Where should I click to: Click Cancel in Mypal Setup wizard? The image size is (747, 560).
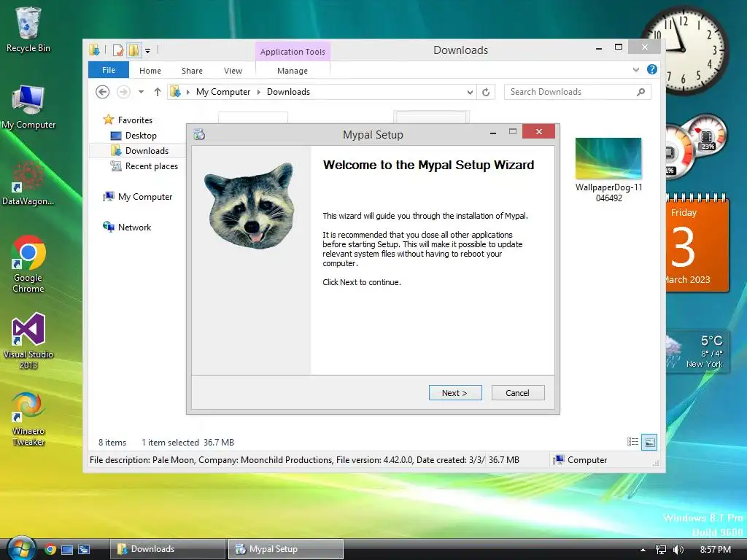[x=517, y=393]
